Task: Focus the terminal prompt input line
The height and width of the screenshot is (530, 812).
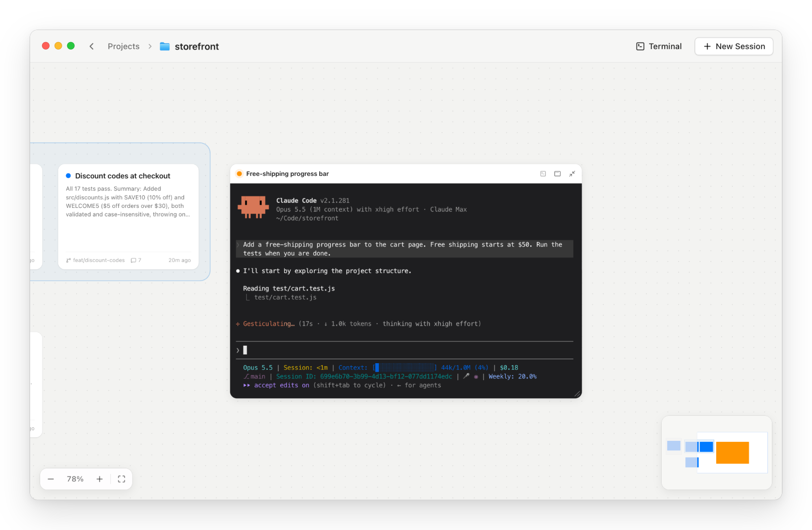Action: [x=404, y=350]
